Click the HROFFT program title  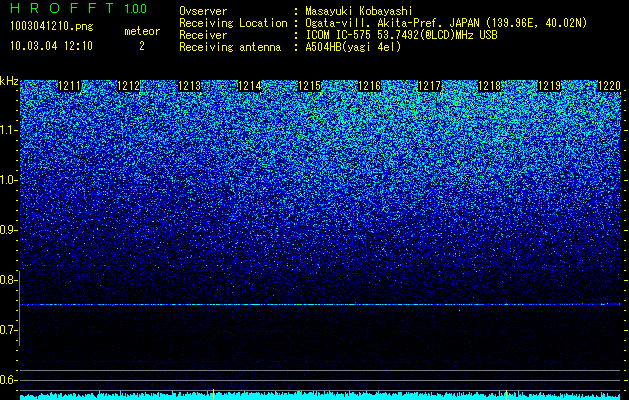pos(62,8)
